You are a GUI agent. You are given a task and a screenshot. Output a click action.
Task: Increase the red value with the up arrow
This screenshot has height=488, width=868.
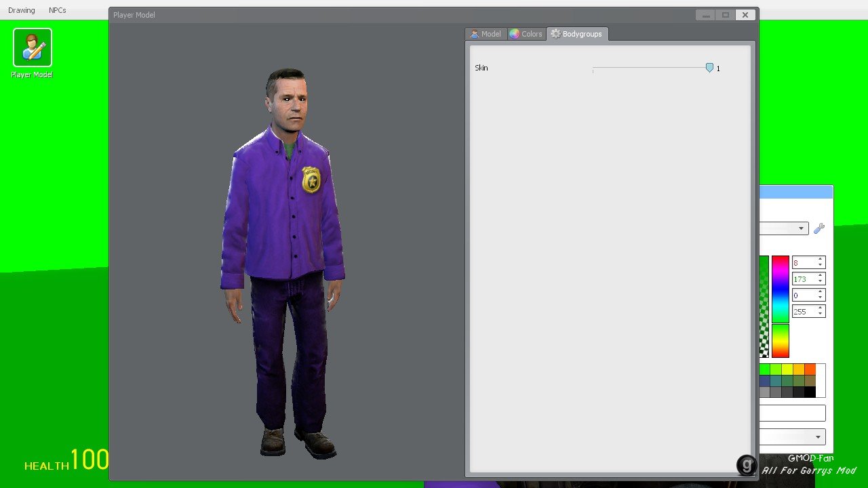[821, 260]
